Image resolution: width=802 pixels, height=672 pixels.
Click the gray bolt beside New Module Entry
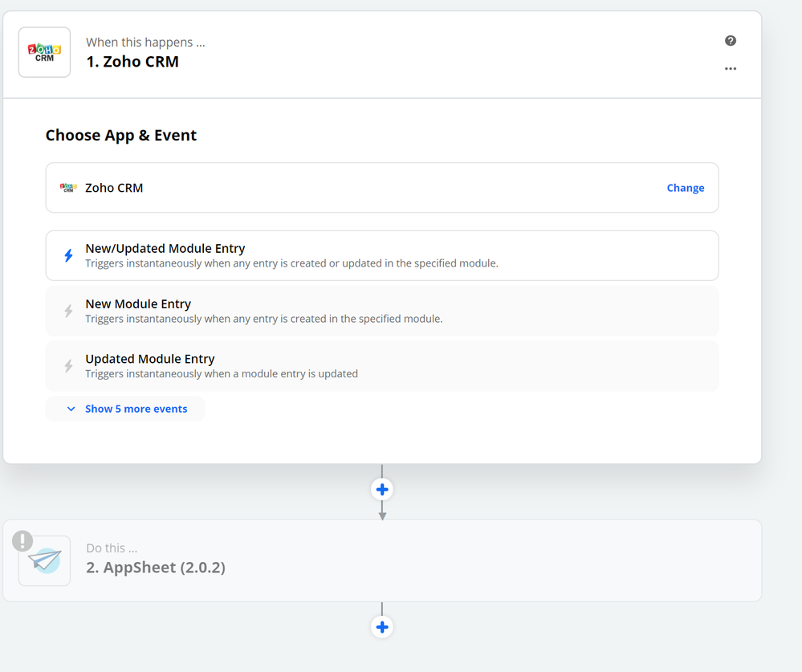[x=68, y=311]
